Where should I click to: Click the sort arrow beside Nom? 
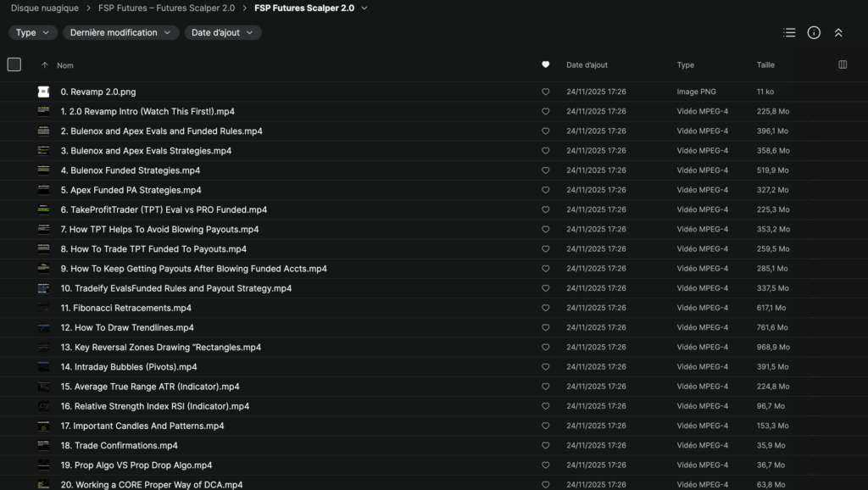[x=44, y=65]
